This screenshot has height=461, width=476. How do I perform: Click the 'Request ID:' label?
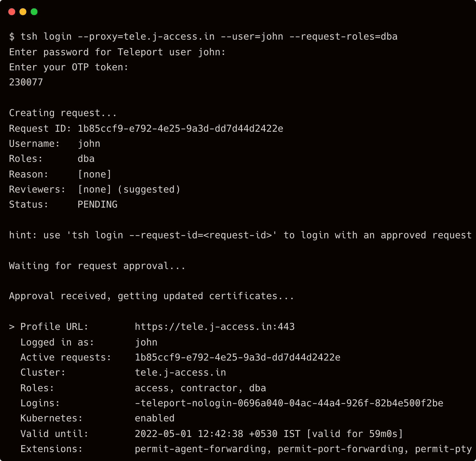pyautogui.click(x=40, y=128)
